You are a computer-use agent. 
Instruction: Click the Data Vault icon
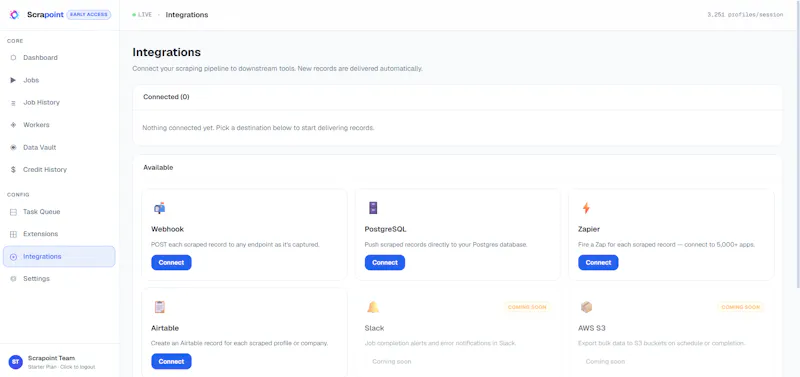tap(13, 147)
